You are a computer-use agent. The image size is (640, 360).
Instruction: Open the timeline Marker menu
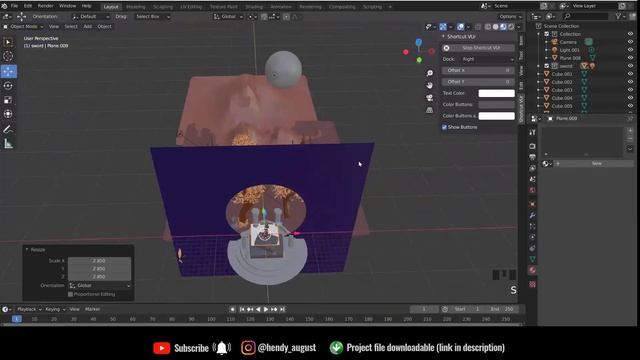[x=92, y=309]
